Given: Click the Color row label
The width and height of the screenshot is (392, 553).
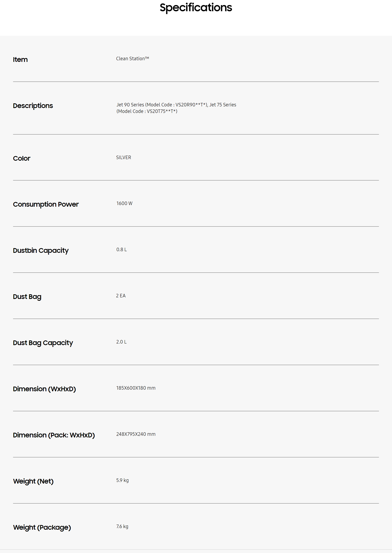Looking at the screenshot, I should (x=22, y=158).
